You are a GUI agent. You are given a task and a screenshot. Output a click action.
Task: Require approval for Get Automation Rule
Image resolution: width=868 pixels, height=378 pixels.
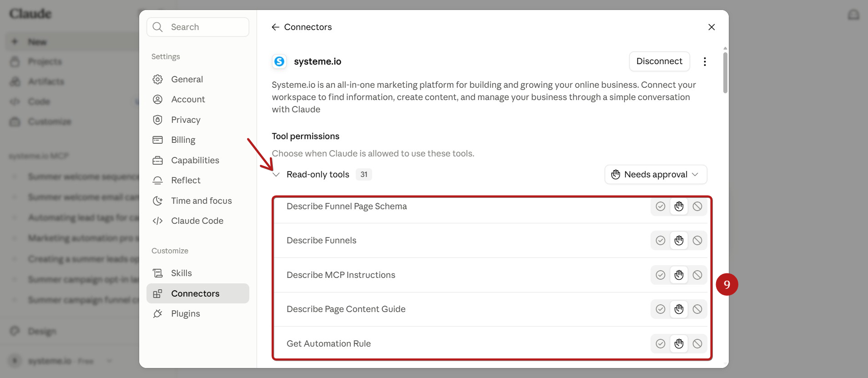pyautogui.click(x=679, y=344)
